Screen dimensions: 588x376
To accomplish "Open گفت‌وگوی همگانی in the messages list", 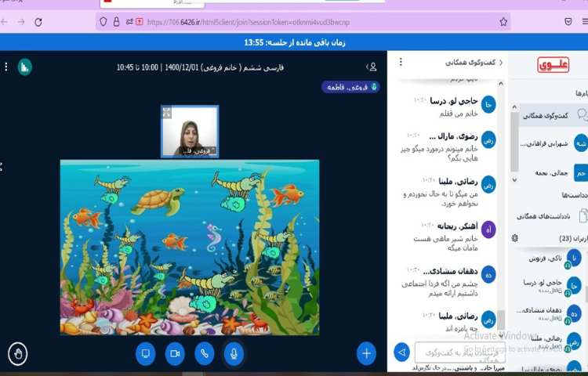I will [554, 115].
